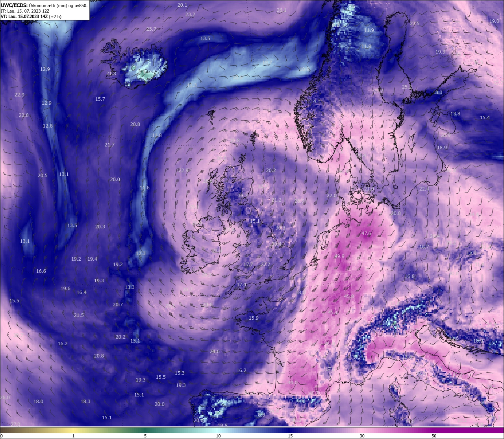
Task: Click the 50 tick on color scale
Action: coord(434,436)
